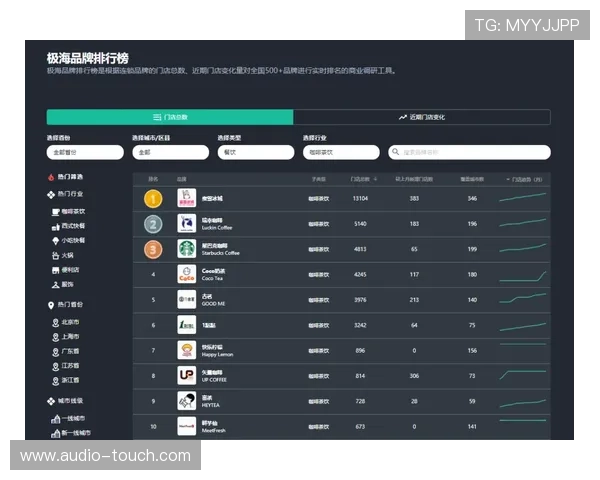
Task: Open the 选择行业 industry dropdown showing 咖啡茶饮
Action: click(x=341, y=152)
